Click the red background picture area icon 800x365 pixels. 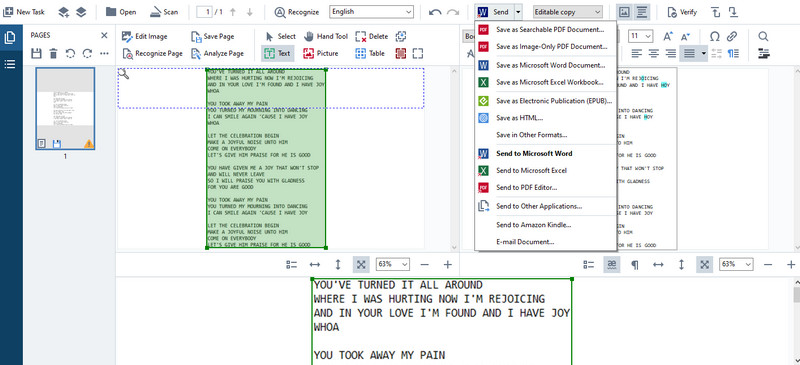click(x=401, y=53)
